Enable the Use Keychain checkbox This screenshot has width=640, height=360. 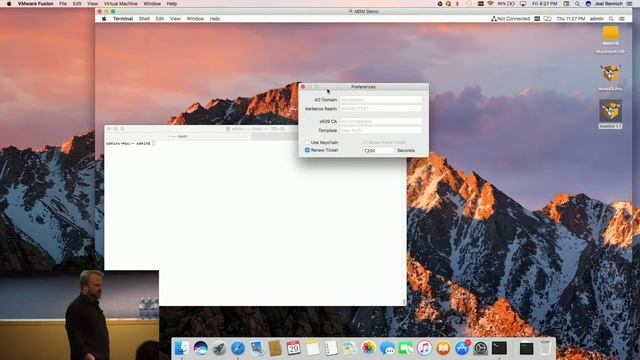pos(307,142)
